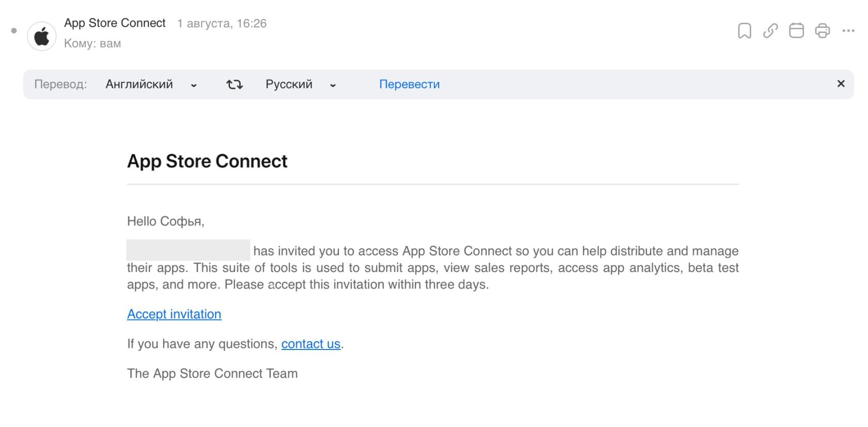This screenshot has height=427, width=868.
Task: Open the calendar icon for this email
Action: (x=796, y=31)
